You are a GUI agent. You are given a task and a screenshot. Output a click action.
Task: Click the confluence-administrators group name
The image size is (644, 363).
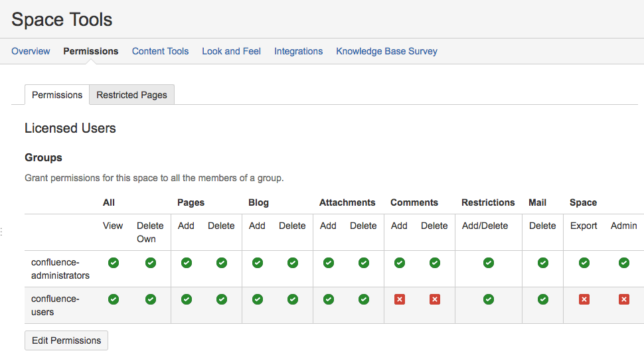(x=60, y=269)
